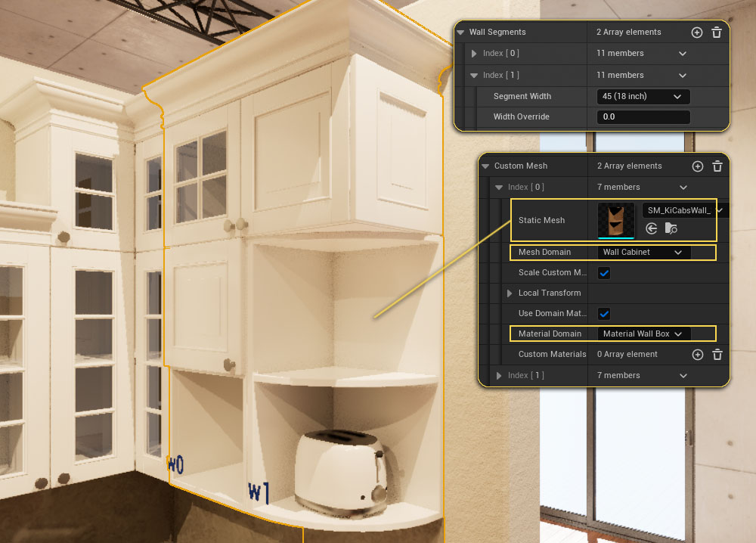
Task: Click the Width Override value field
Action: 643,117
